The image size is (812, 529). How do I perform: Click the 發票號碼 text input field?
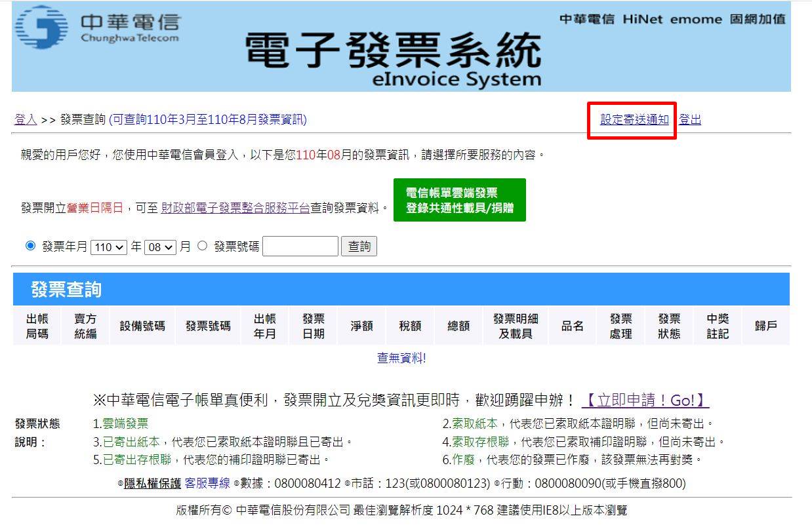pos(300,246)
